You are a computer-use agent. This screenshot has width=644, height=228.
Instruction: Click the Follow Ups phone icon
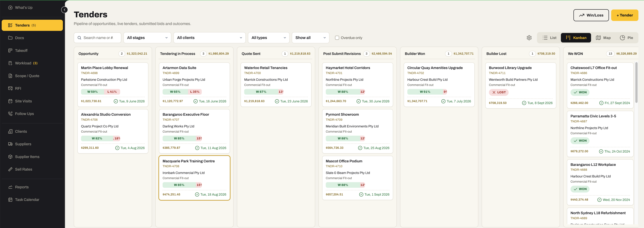click(x=10, y=113)
